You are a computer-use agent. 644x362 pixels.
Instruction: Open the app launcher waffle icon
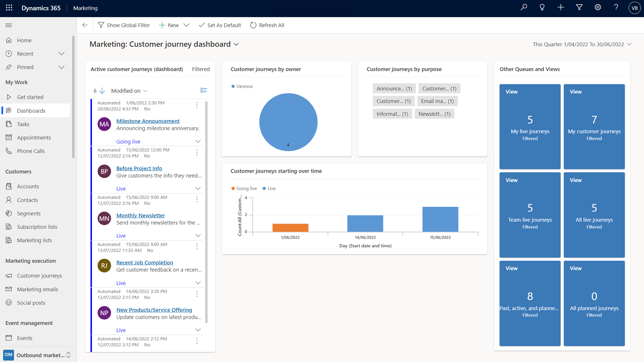[9, 8]
